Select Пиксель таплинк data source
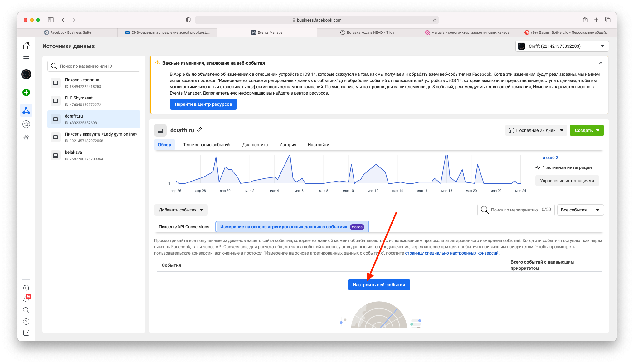This screenshot has height=364, width=634. tap(94, 83)
